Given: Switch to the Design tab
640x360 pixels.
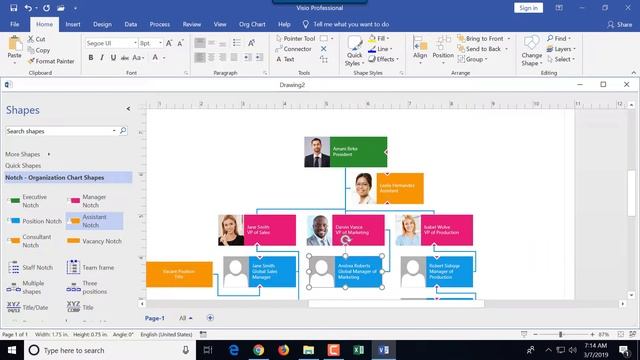Looking at the screenshot, I should (x=102, y=24).
